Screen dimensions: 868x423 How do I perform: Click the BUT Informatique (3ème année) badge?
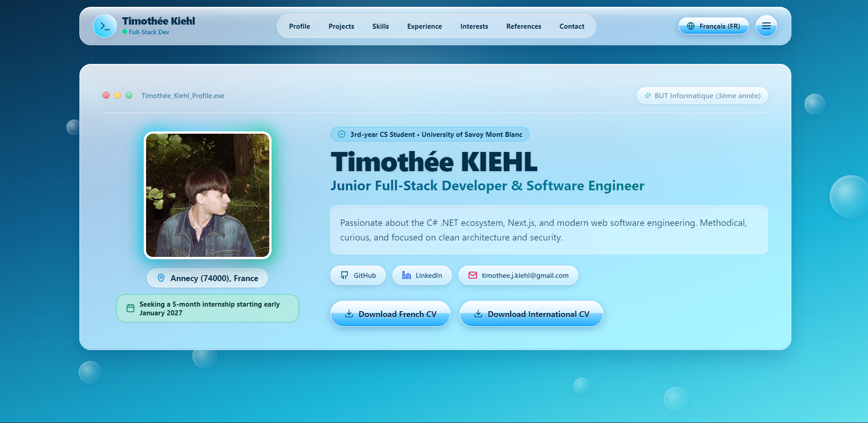tap(702, 95)
